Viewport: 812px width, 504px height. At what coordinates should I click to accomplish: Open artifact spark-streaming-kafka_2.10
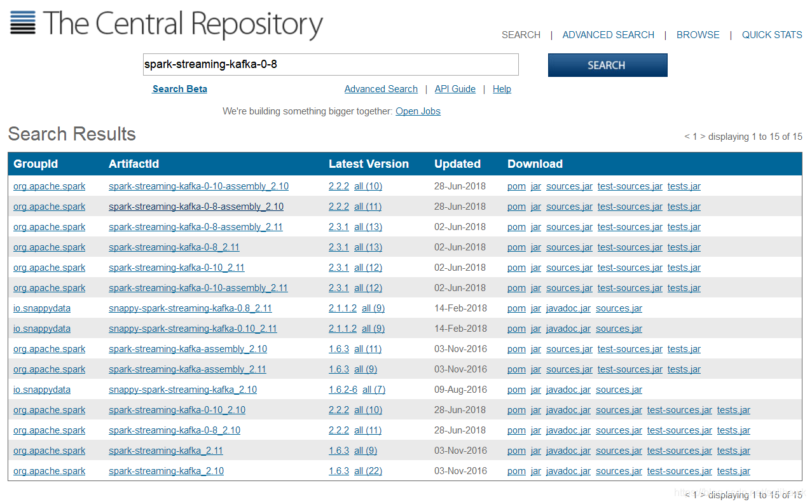(166, 471)
